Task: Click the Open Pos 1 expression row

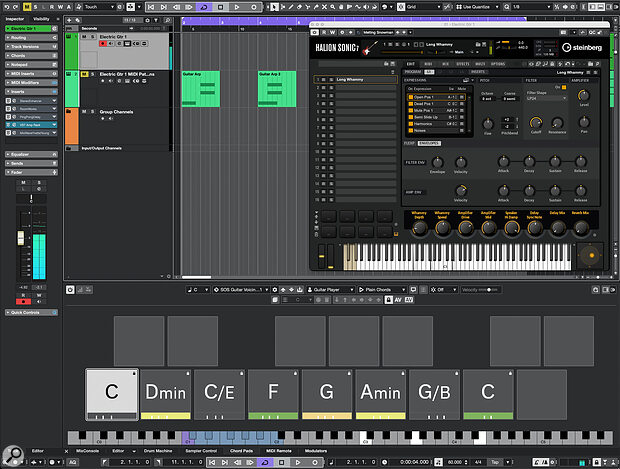Action: (437, 97)
